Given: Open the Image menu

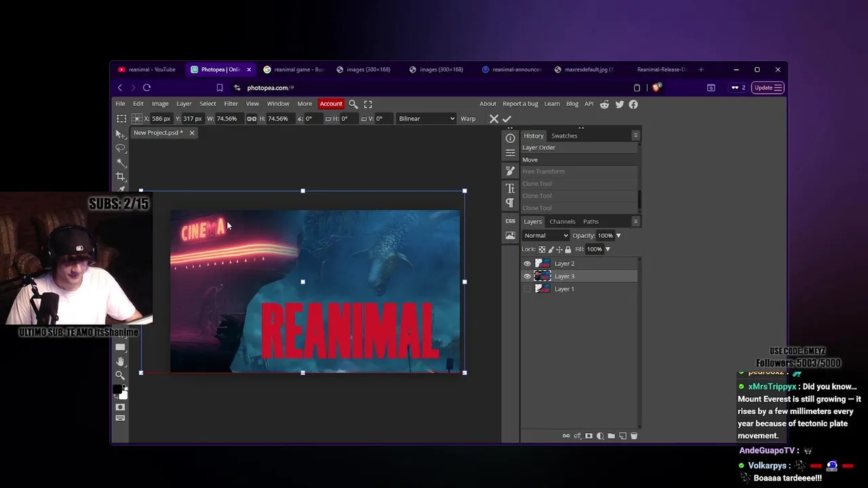Looking at the screenshot, I should [160, 104].
